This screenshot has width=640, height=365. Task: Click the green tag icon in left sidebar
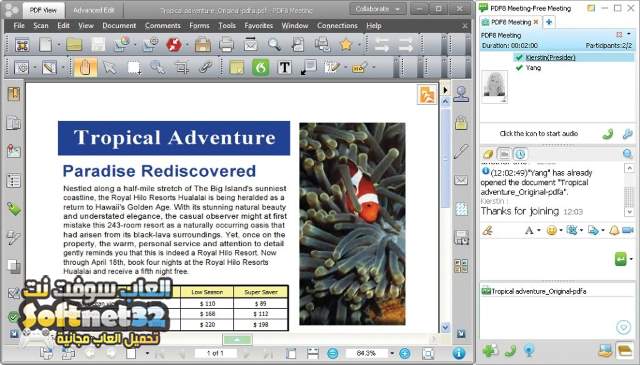point(13,209)
